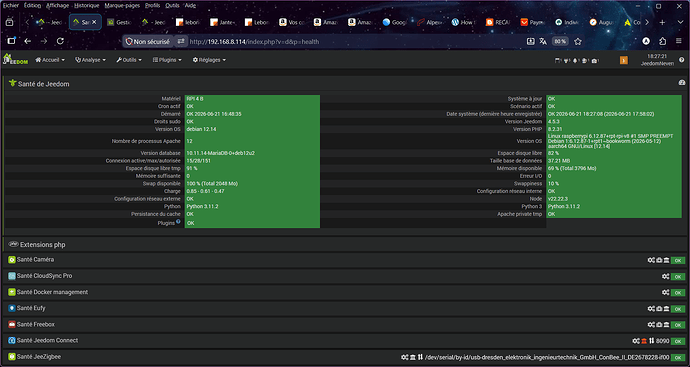Image resolution: width=690 pixels, height=367 pixels.
Task: Click the Jeedom logo in navbar
Action: pos(15,59)
